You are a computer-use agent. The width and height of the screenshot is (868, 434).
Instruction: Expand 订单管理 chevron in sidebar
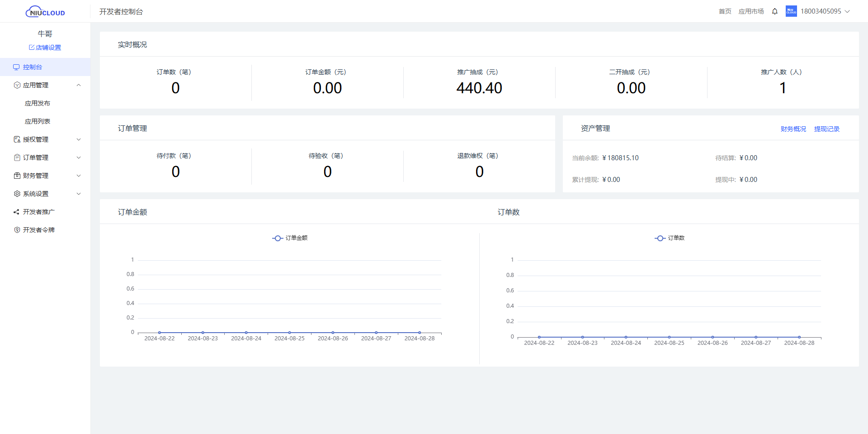click(79, 157)
